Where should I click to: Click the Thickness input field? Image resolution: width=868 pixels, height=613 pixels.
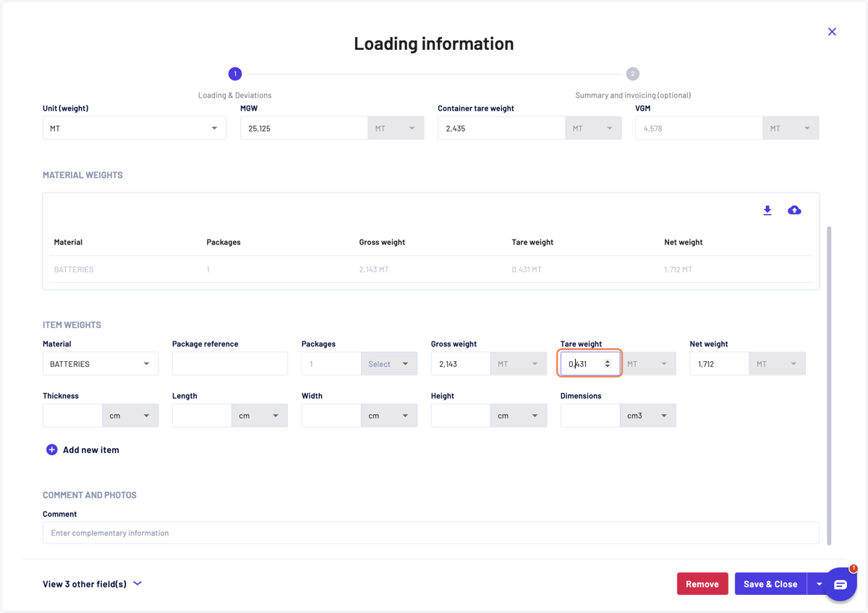(72, 415)
